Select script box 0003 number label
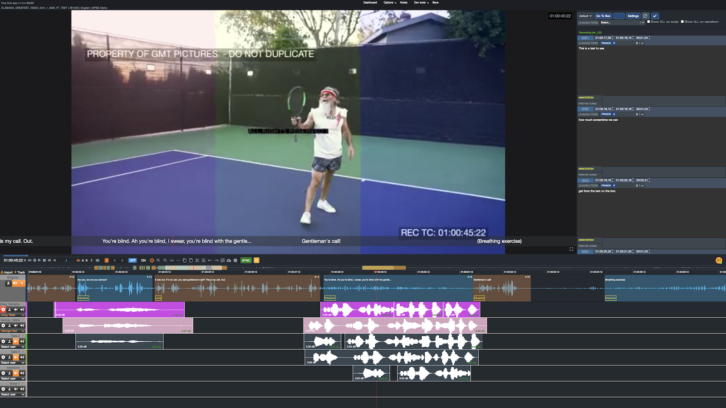Screen dimensions: 726x408 coord(585,180)
